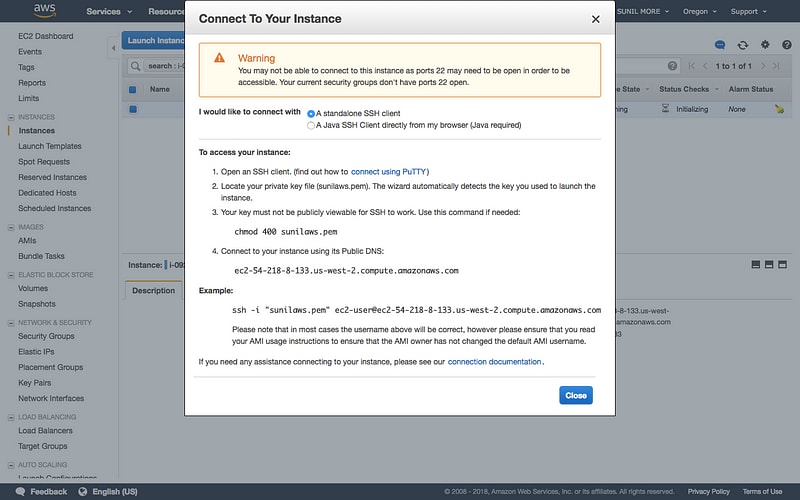Open Security Groups in sidebar
Viewport: 800px width, 500px height.
point(46,336)
